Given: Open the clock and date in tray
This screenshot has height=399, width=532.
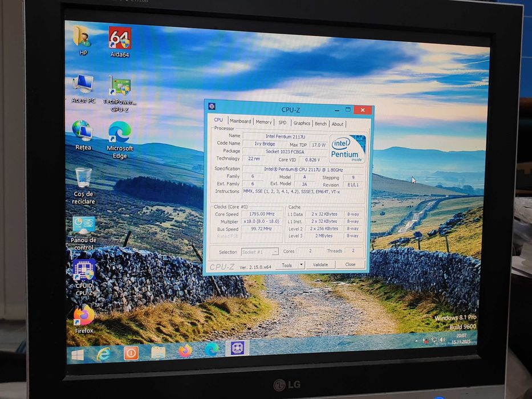Looking at the screenshot, I should click(x=460, y=339).
